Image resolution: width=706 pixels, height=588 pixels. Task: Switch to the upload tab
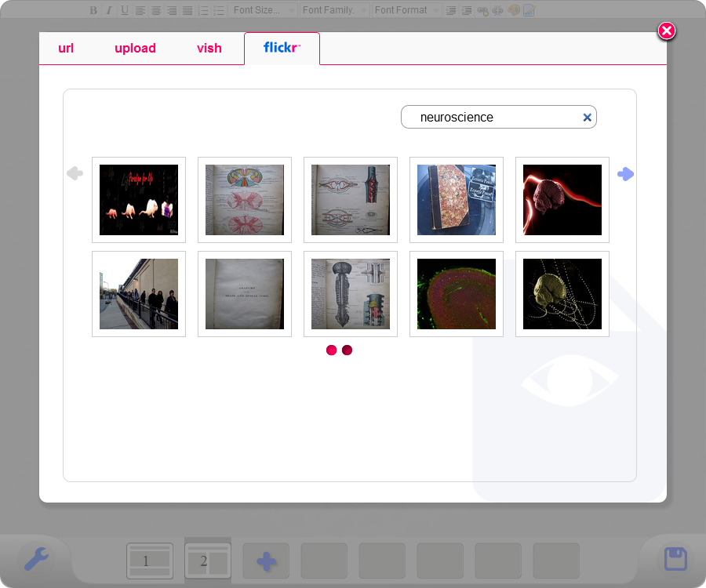(x=135, y=49)
